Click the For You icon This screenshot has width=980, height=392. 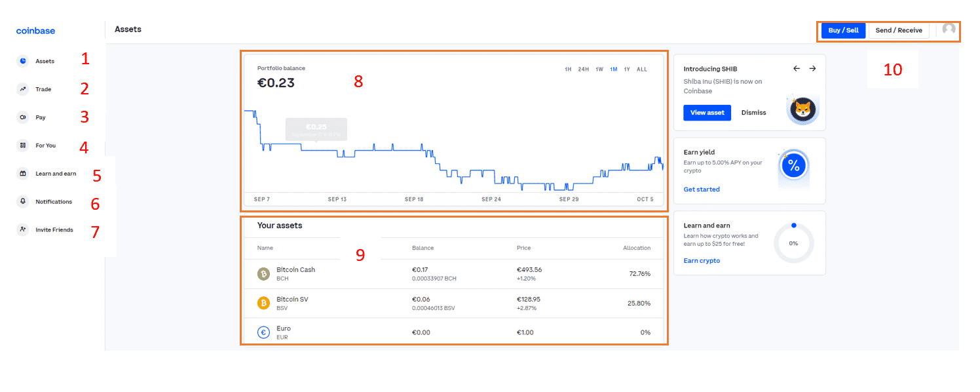23,146
